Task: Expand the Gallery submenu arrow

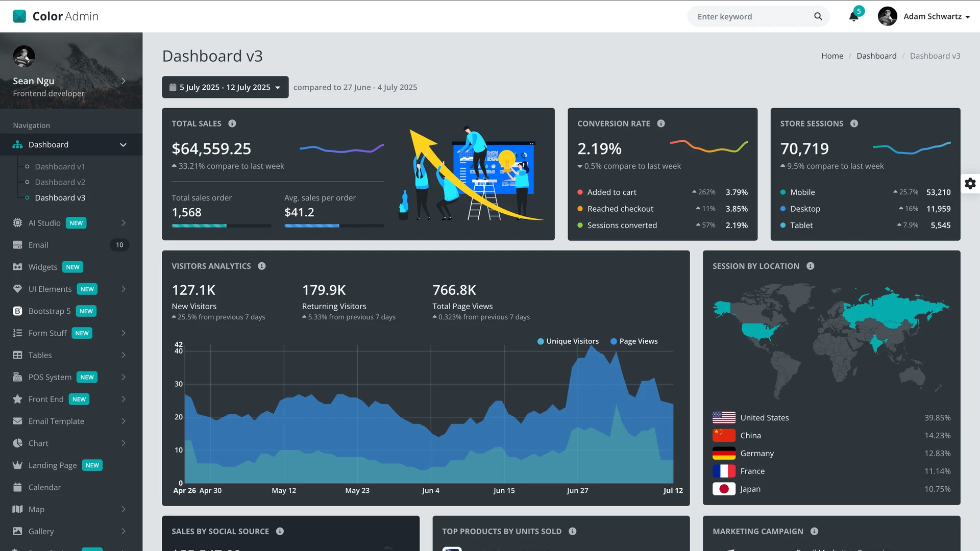Action: point(124,531)
